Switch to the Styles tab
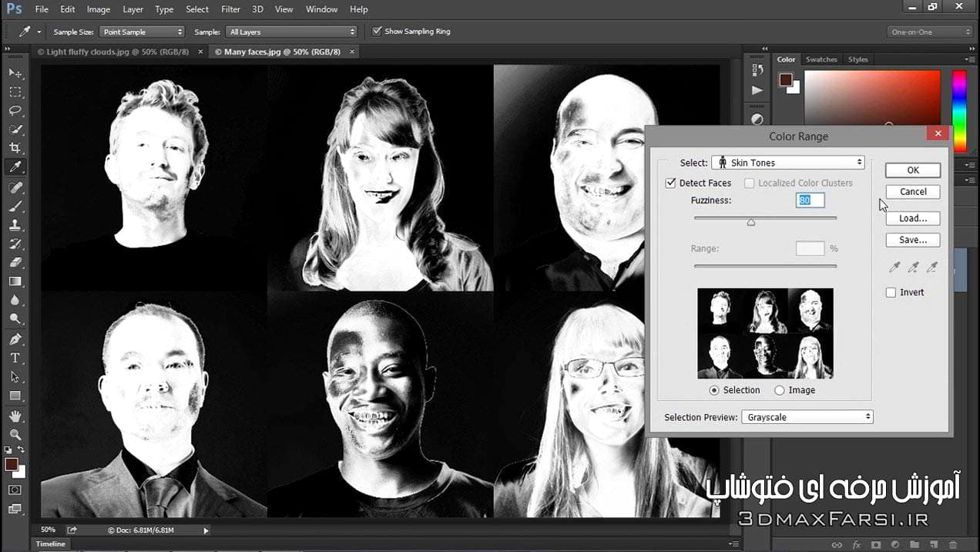Viewport: 980px width, 552px height. [x=857, y=59]
